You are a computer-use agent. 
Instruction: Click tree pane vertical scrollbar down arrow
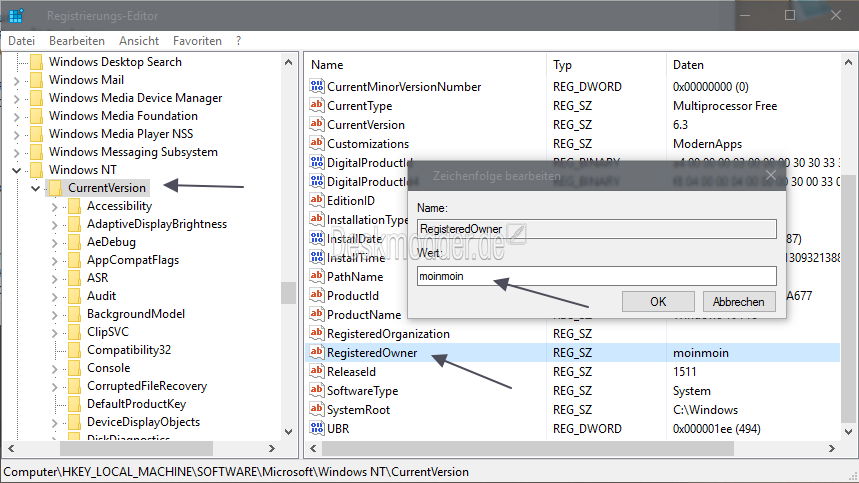click(x=289, y=432)
